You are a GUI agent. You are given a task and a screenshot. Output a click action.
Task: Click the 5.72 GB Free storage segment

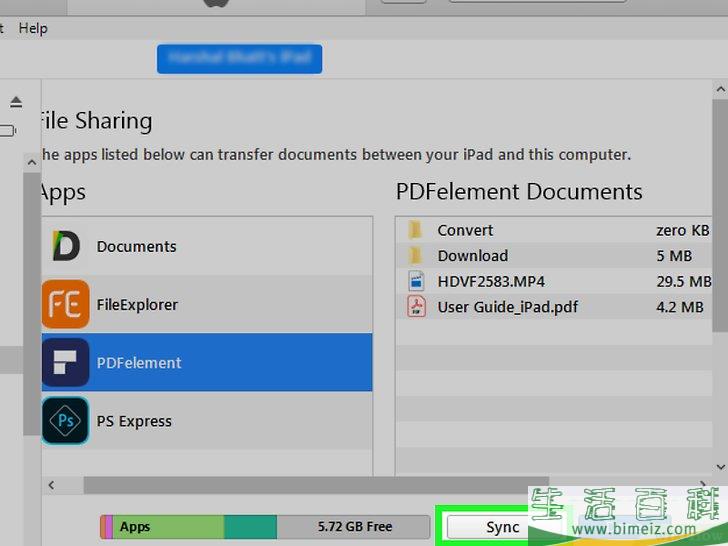pyautogui.click(x=353, y=526)
